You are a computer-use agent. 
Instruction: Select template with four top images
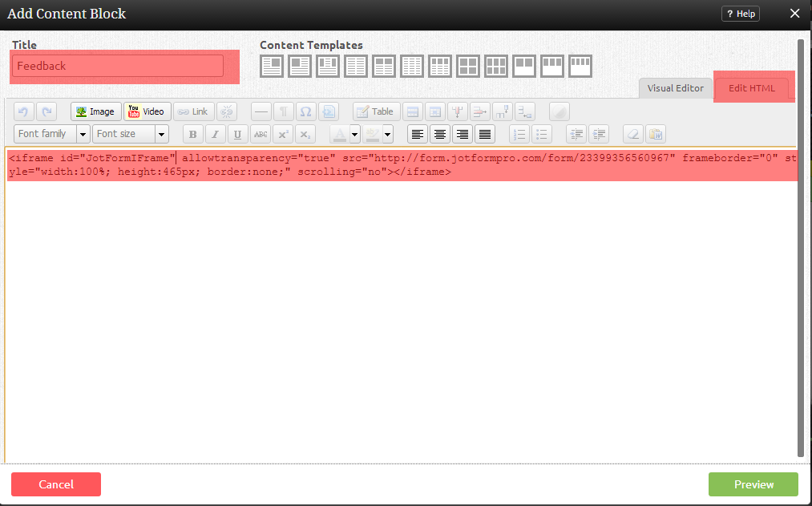580,67
